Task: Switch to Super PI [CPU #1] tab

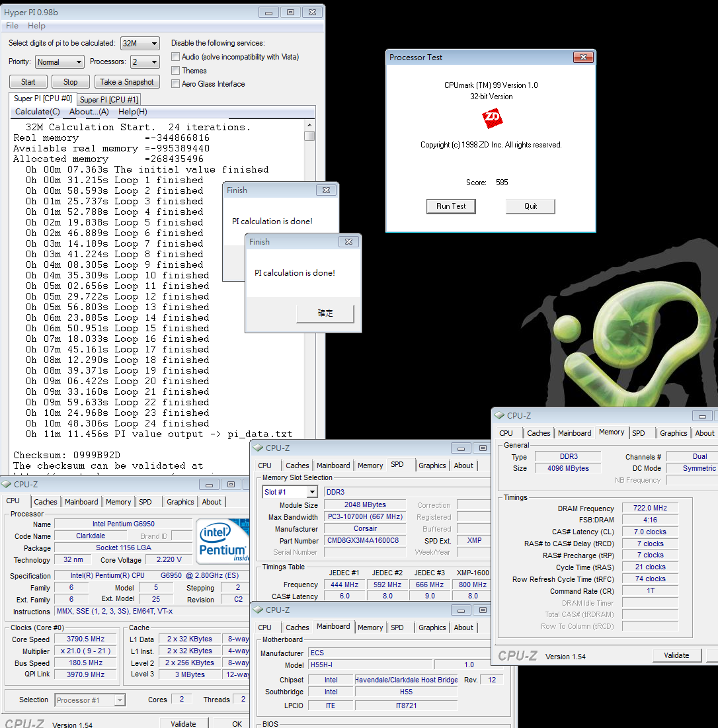Action: 109,99
